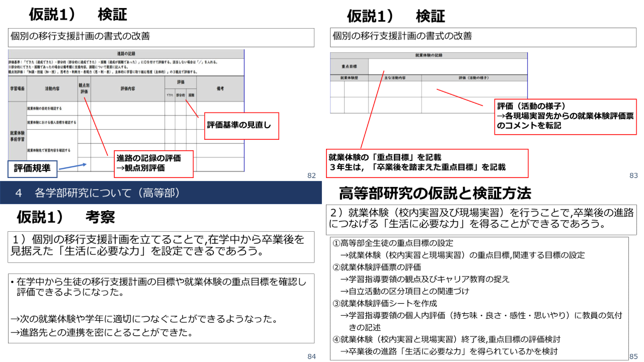Click the 主な活動内容 column header

pyautogui.click(x=395, y=78)
